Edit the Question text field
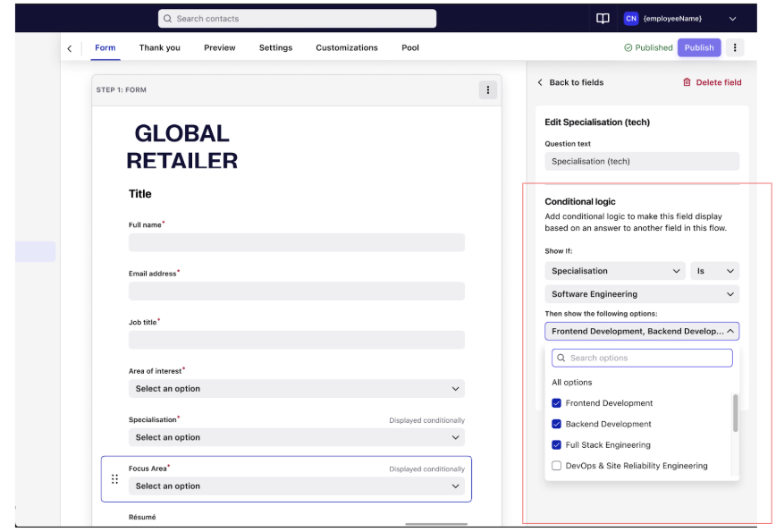776x532 pixels. (642, 161)
